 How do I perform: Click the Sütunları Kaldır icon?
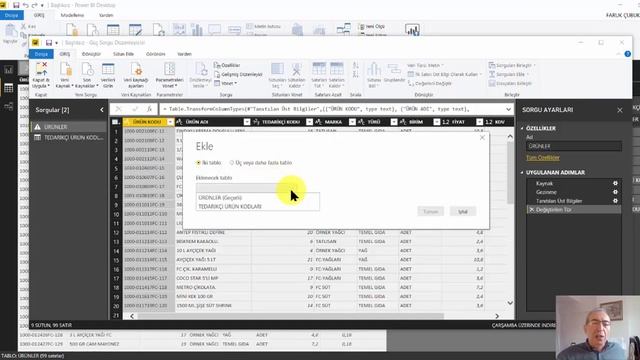[296, 69]
